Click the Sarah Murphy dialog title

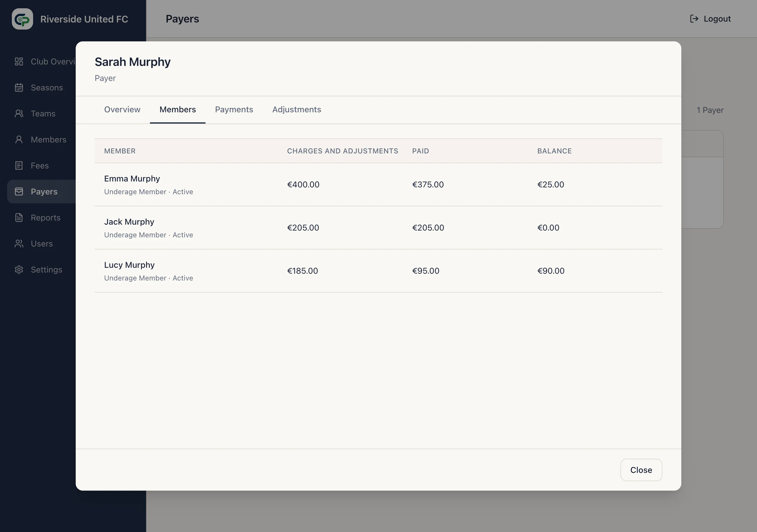pyautogui.click(x=132, y=62)
